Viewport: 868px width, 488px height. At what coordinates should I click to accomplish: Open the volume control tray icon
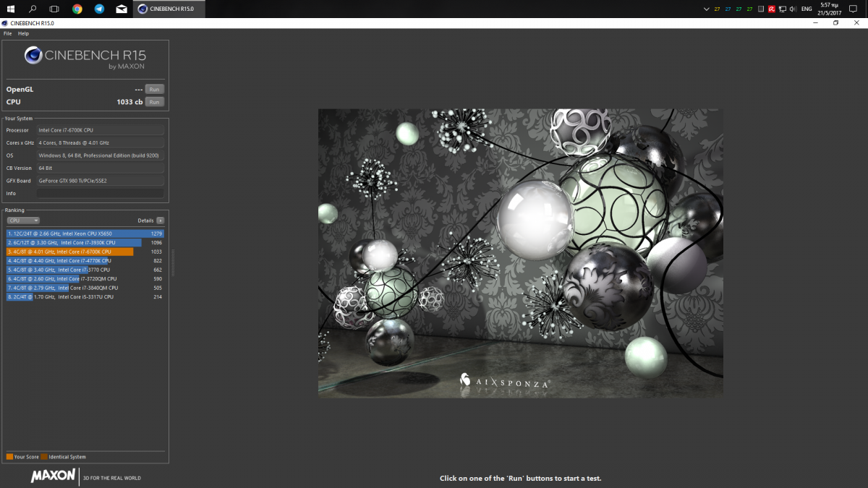793,9
